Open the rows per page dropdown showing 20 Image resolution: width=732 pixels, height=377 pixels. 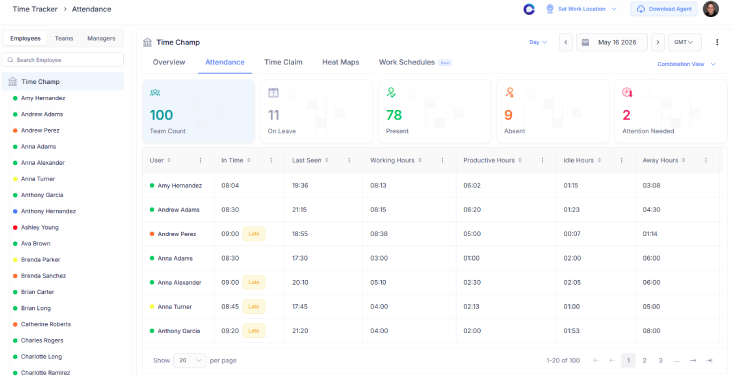[190, 360]
